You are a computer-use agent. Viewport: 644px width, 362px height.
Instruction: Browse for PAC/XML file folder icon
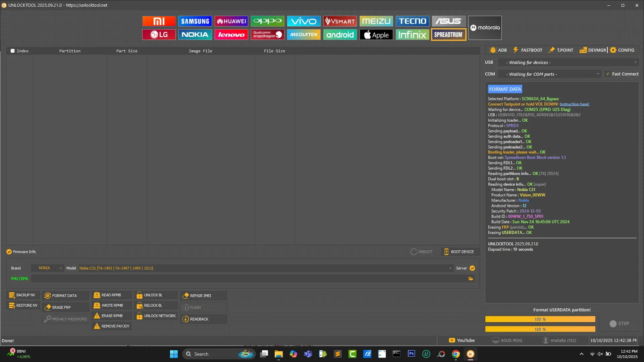click(x=471, y=279)
